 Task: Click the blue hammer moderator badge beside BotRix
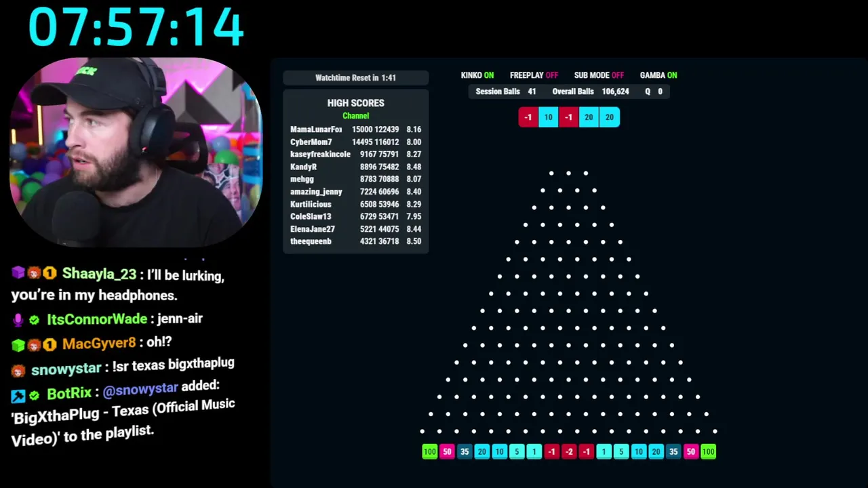coord(18,395)
